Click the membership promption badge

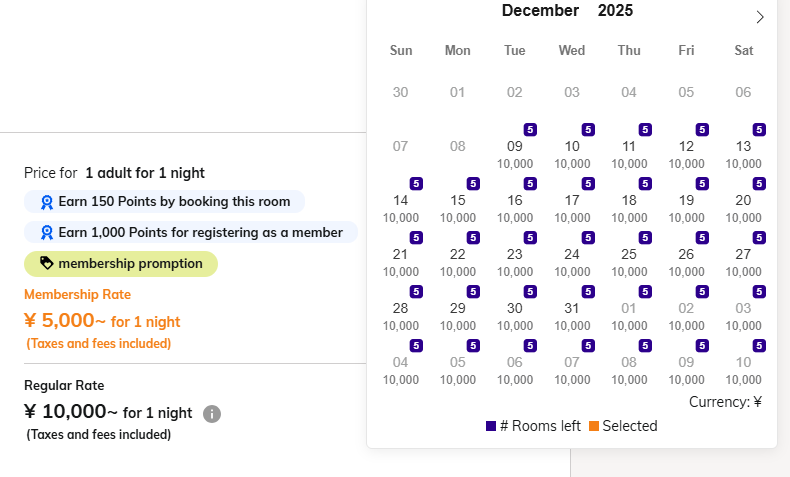click(x=121, y=264)
